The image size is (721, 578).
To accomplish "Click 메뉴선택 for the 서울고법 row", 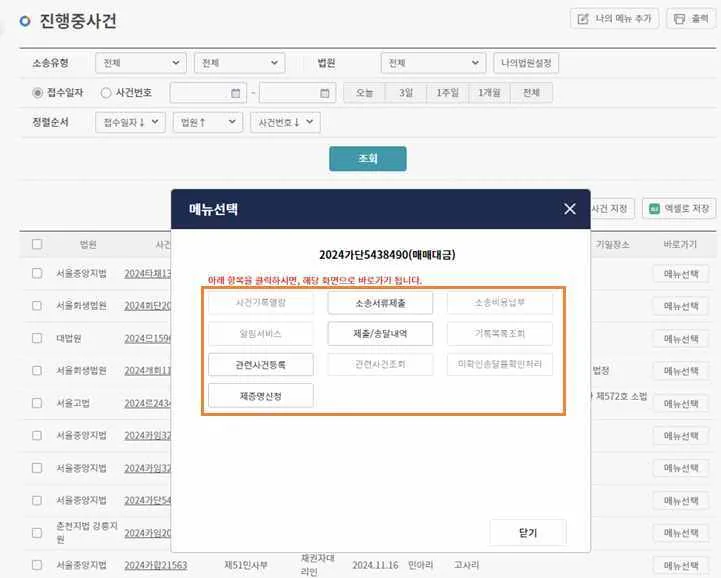I will tap(681, 404).
